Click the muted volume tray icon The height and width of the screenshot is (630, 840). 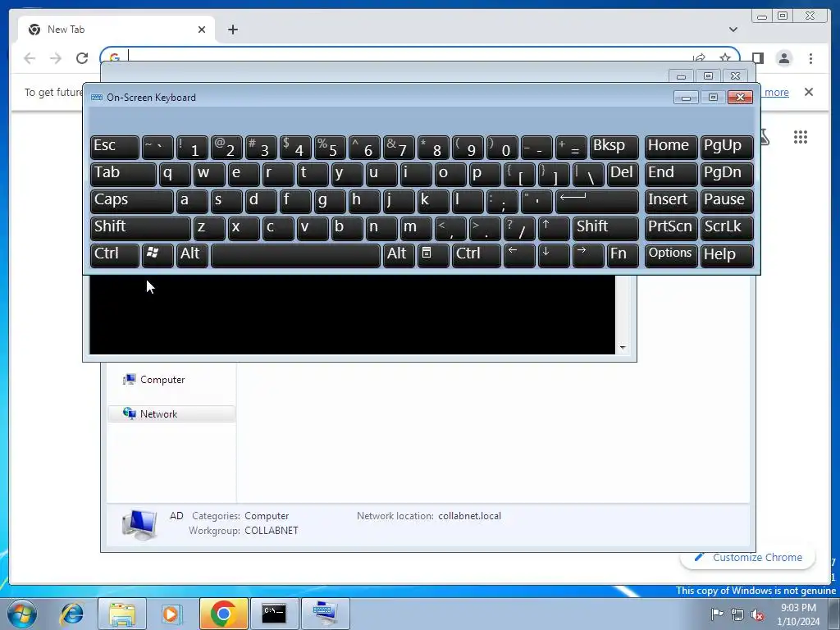(x=757, y=614)
